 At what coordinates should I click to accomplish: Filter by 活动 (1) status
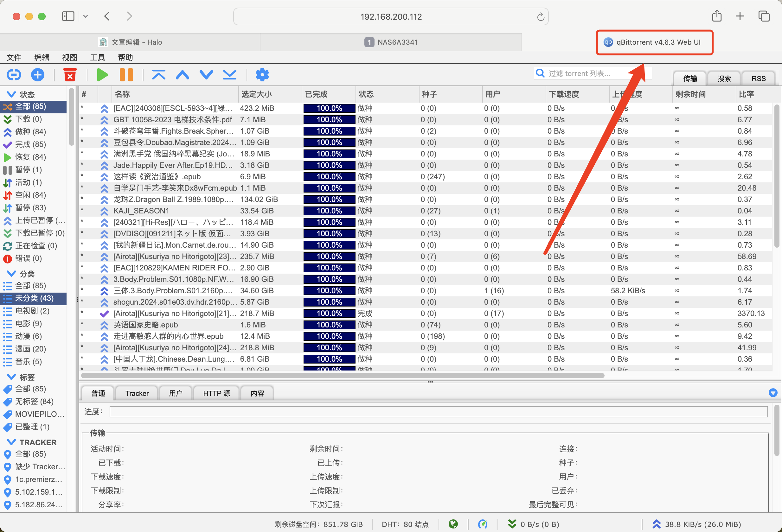click(33, 182)
